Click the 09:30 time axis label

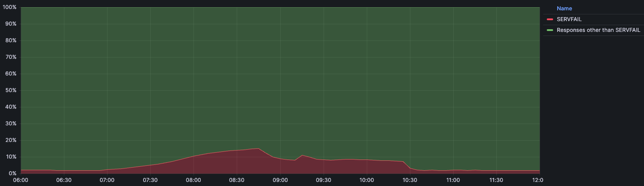coord(324,180)
